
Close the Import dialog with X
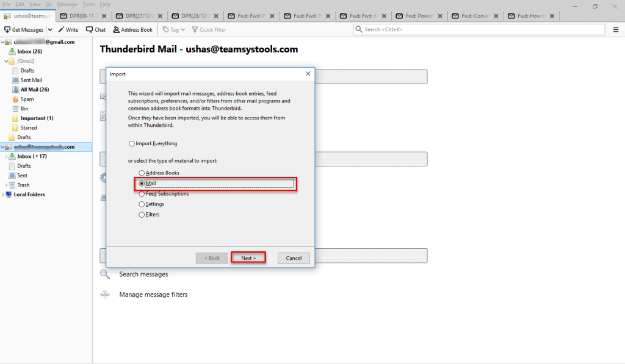[308, 74]
